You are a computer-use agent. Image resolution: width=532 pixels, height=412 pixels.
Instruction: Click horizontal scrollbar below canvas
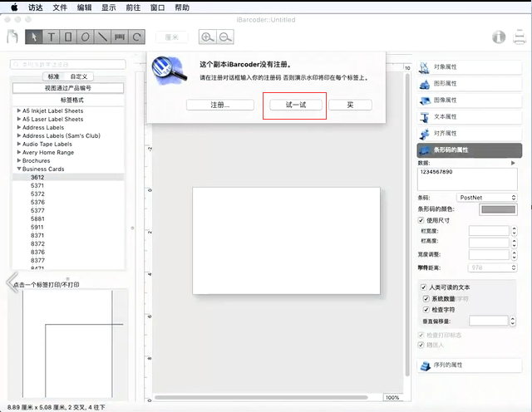261,397
